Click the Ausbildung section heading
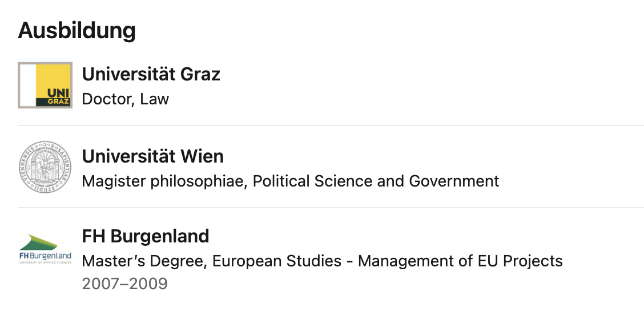 pyautogui.click(x=77, y=30)
